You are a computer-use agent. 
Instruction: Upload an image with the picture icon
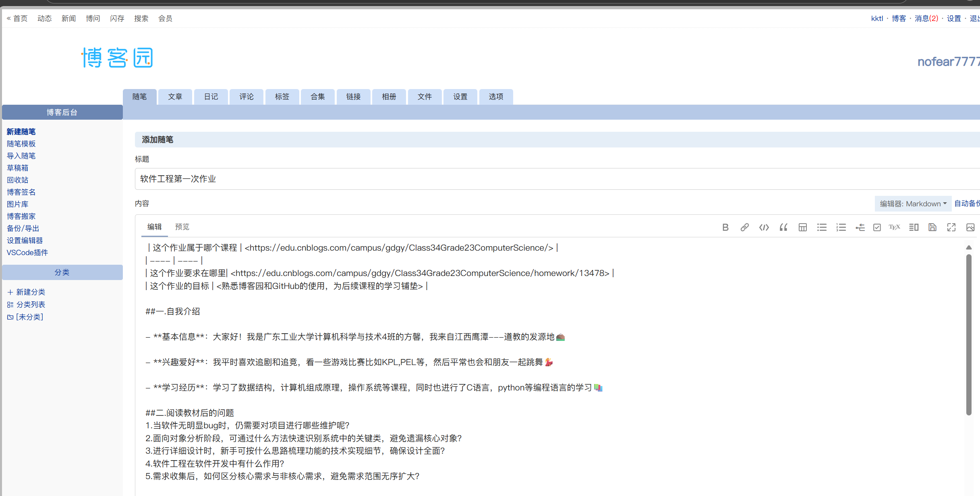970,227
